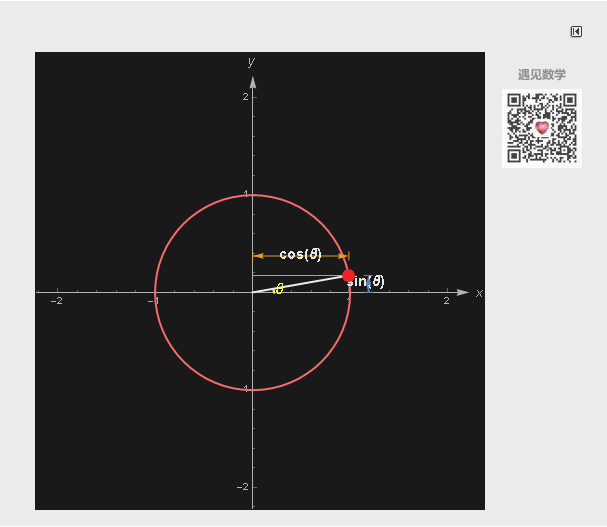The height and width of the screenshot is (527, 607).
Task: Click the yellow θ angle label
Action: [x=279, y=288]
